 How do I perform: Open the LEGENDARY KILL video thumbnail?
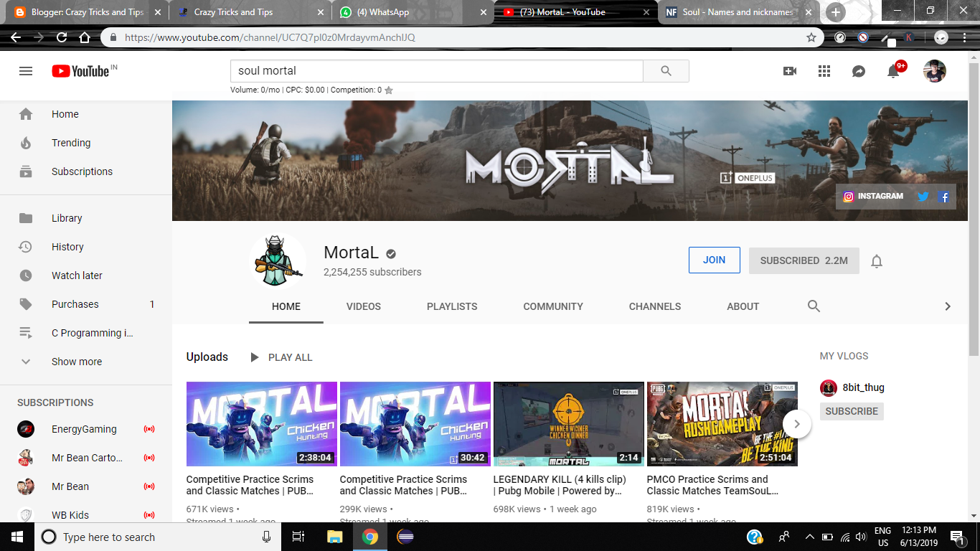click(569, 424)
